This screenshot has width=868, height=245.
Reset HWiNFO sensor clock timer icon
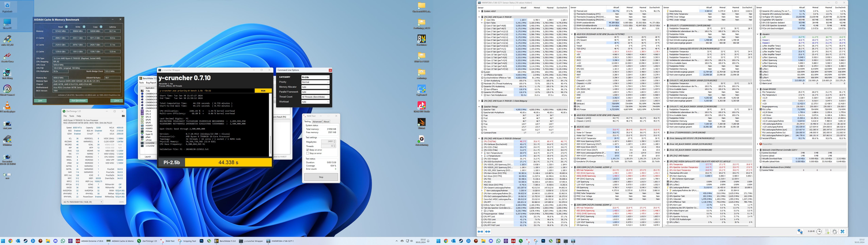pos(819,232)
